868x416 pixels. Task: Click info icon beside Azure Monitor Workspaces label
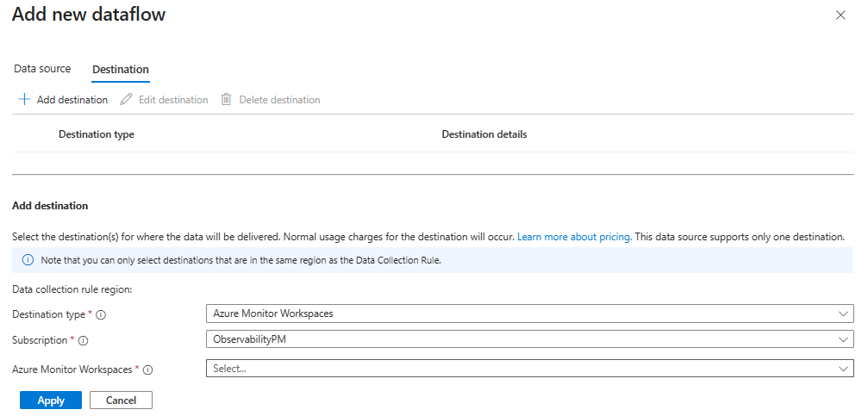tap(147, 369)
